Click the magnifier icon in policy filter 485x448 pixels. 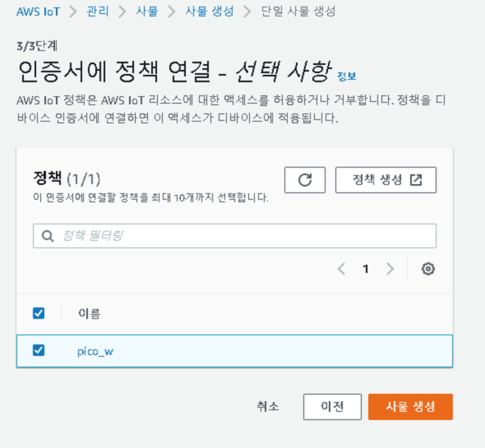click(48, 236)
